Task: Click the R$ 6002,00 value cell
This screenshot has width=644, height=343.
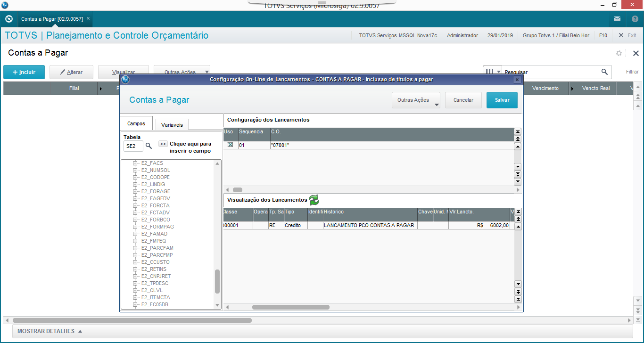Action: pos(479,225)
